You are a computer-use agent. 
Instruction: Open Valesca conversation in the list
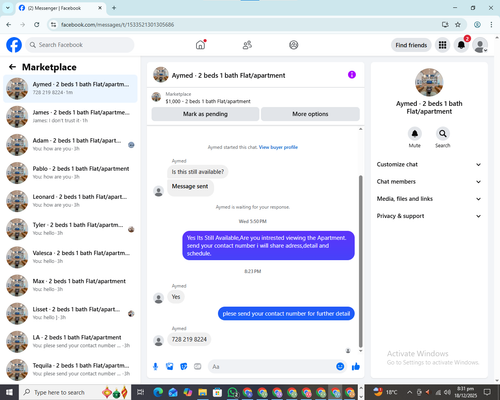(x=70, y=257)
